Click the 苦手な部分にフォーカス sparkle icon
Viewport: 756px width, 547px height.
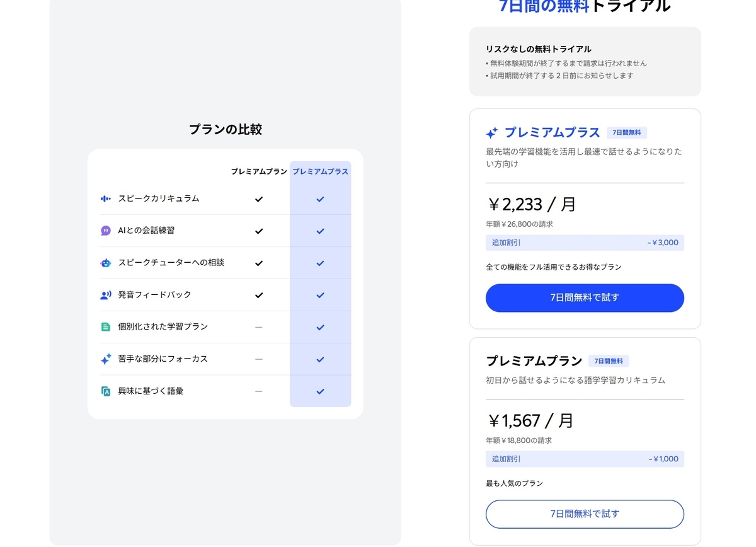tap(106, 359)
